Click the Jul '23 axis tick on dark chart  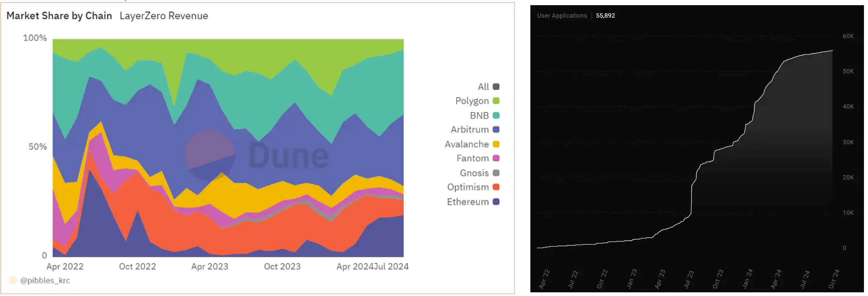click(x=689, y=279)
